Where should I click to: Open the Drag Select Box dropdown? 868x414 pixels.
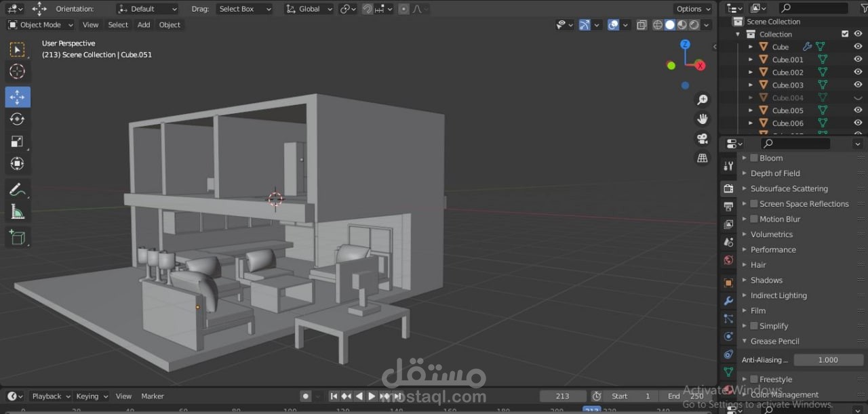tap(245, 9)
